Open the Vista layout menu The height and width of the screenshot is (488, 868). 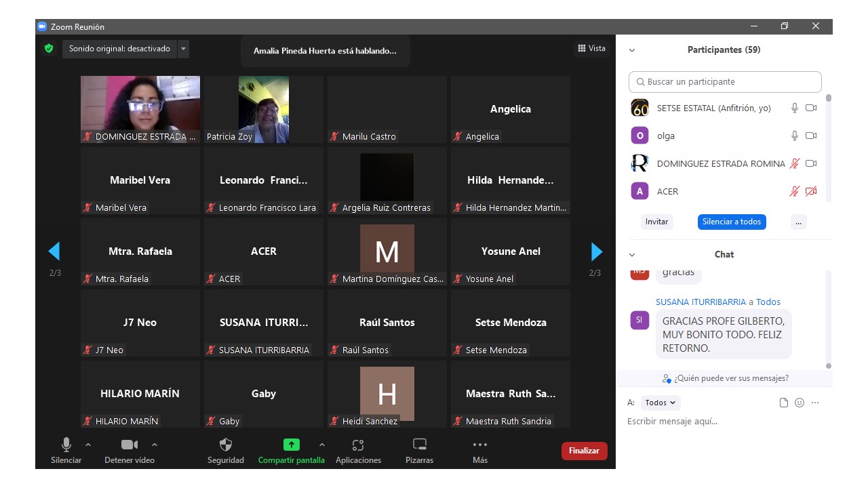591,48
